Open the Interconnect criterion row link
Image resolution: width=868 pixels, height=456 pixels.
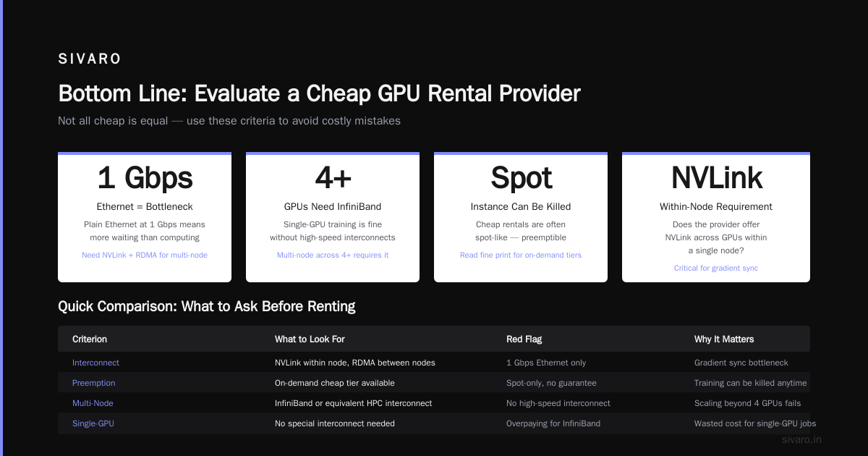pos(95,363)
